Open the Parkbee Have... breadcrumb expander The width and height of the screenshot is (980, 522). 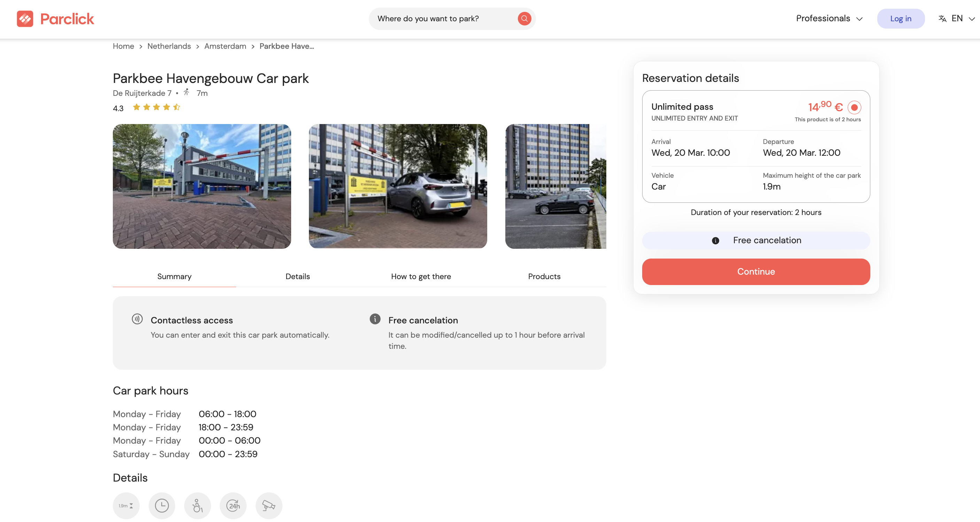287,46
